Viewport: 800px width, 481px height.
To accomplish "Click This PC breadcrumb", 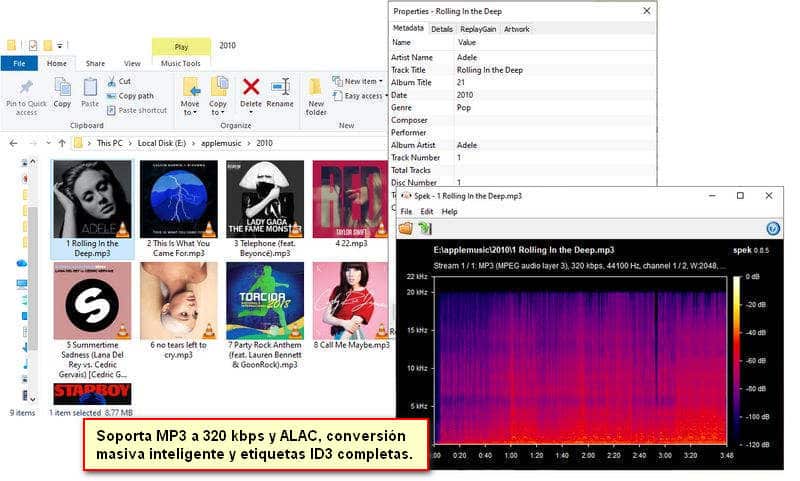I will (110, 143).
